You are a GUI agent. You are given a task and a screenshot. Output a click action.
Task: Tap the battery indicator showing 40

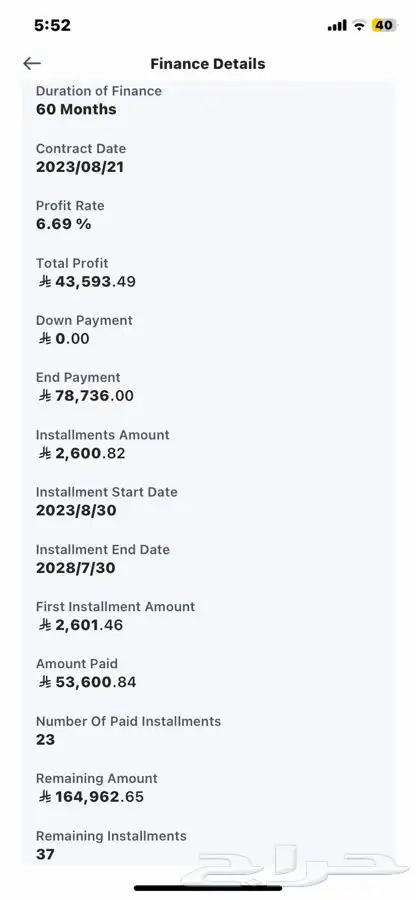pyautogui.click(x=384, y=25)
